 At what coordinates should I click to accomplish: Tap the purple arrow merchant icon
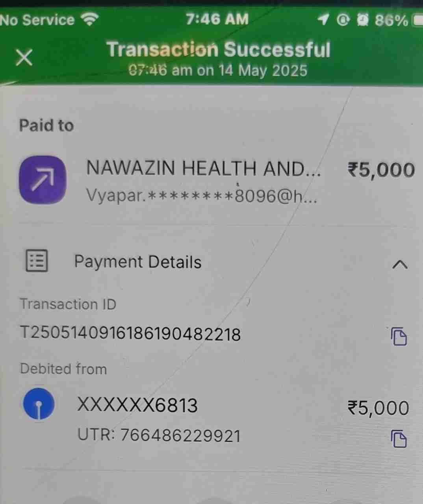[x=43, y=180]
